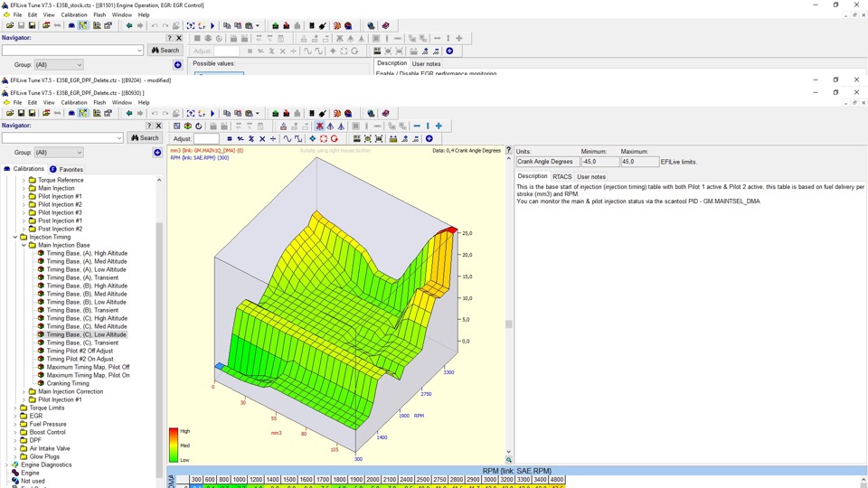Click blue plus icon beside Group in Delete window
868x488 pixels.
[x=157, y=152]
